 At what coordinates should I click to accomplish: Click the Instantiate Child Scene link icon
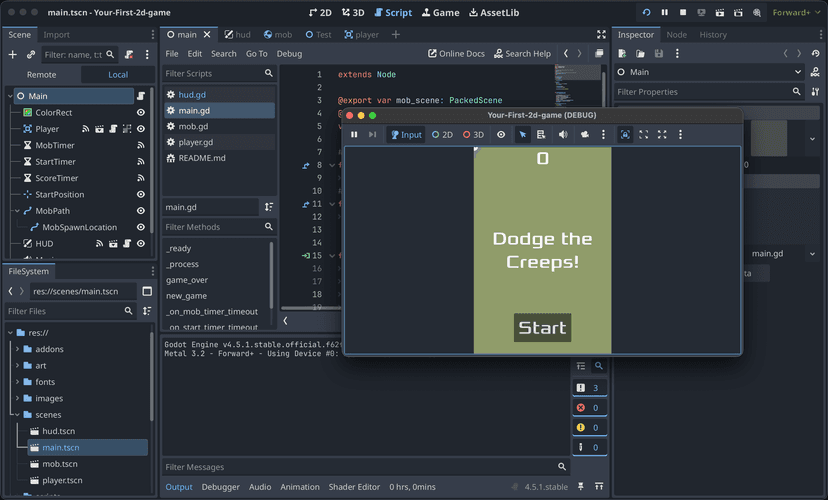pyautogui.click(x=31, y=54)
